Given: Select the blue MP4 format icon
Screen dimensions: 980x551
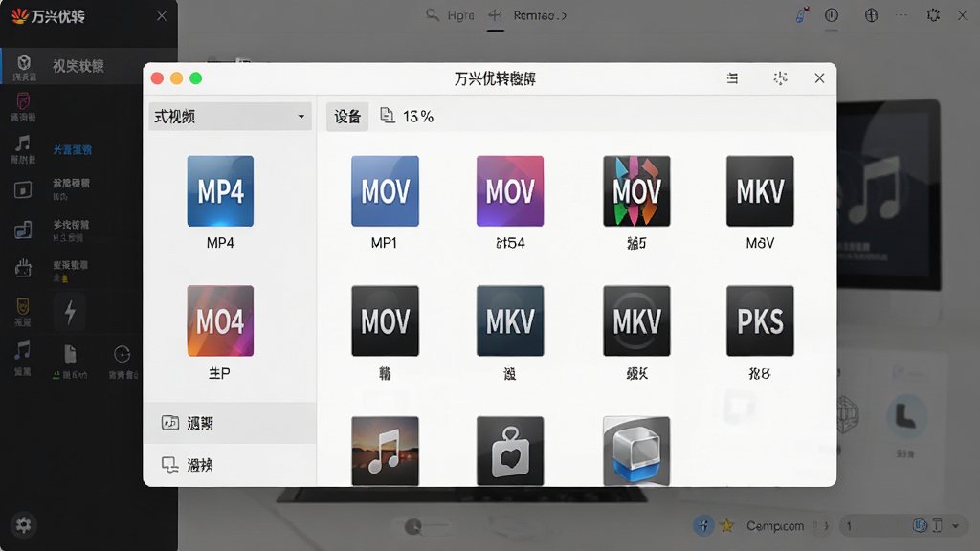Looking at the screenshot, I should click(220, 190).
